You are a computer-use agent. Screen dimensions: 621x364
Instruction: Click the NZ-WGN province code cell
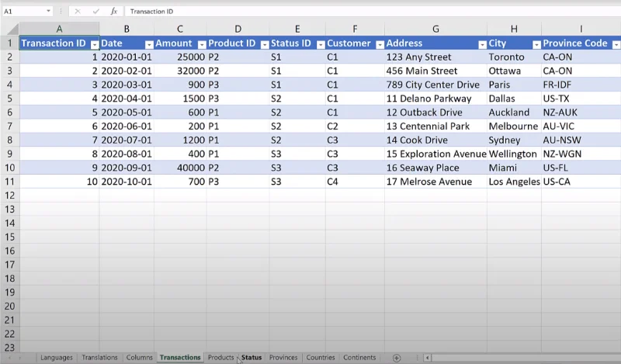581,154
